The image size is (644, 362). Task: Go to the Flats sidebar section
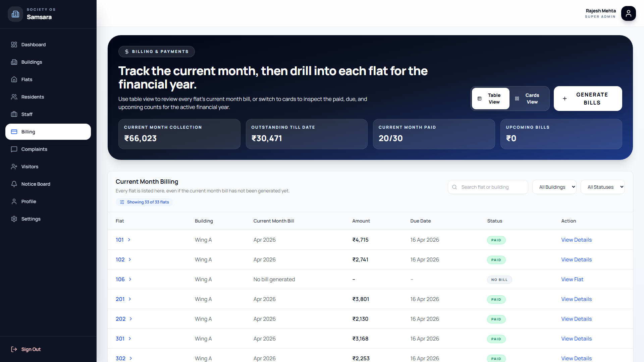click(x=27, y=79)
